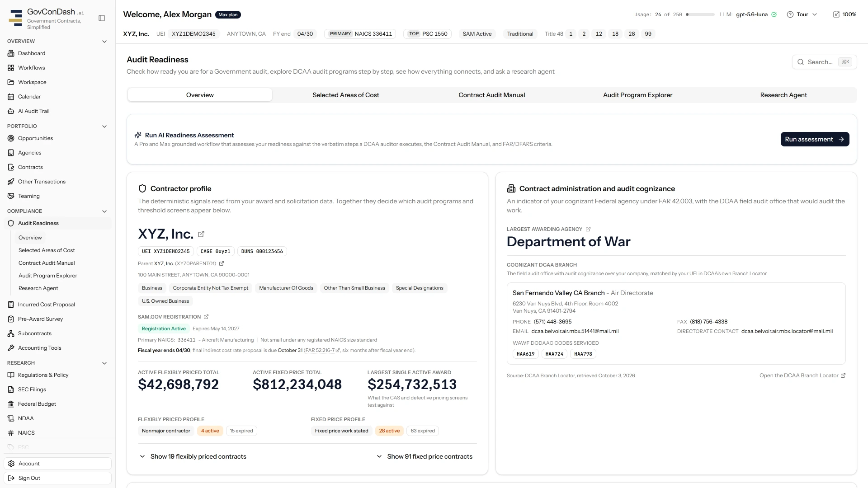Viewport: 868px width, 488px height.
Task: Click the HAA724 DODAAC code chip
Action: (x=554, y=354)
